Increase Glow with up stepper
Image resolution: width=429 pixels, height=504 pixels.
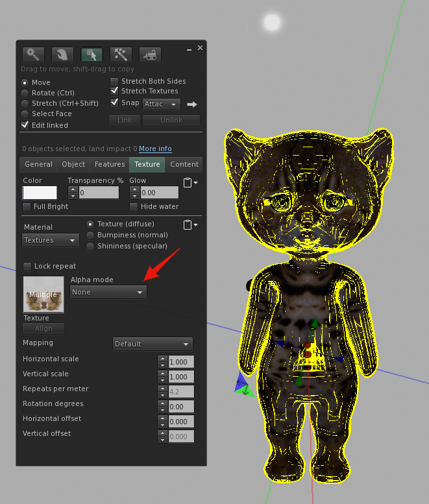tap(135, 189)
